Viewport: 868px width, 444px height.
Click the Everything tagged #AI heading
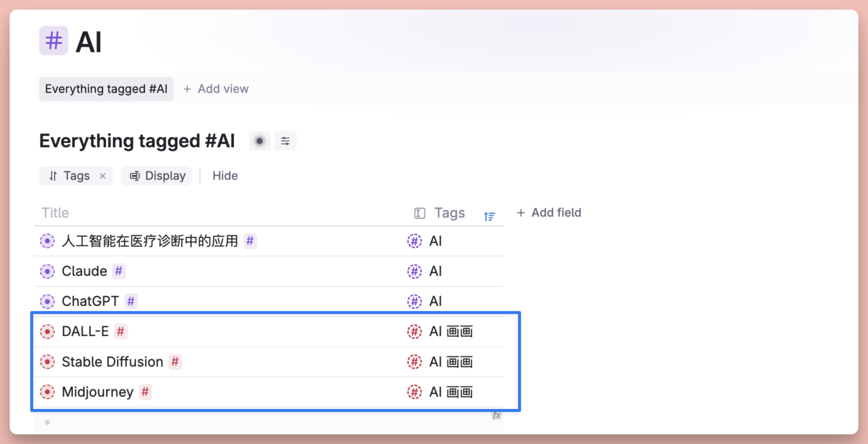click(137, 141)
